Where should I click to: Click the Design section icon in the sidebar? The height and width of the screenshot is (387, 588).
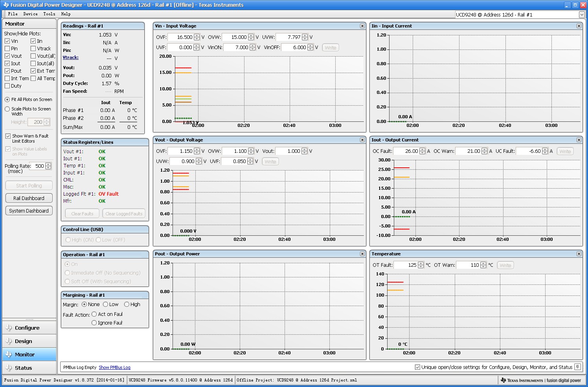[x=9, y=341]
